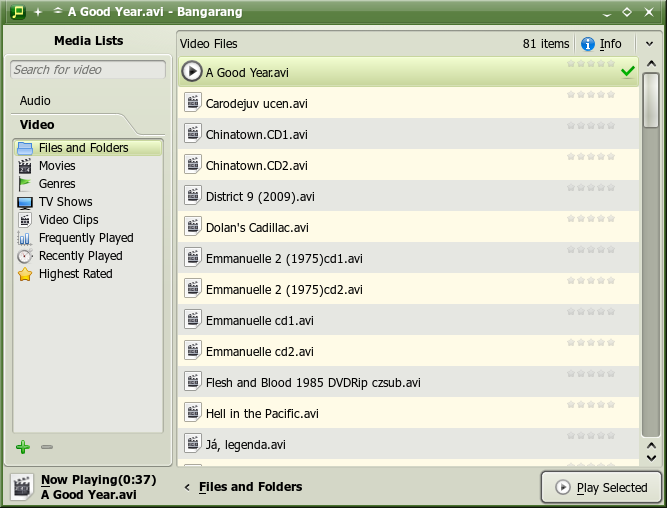Click the Now Playing(0:37) label
Viewport: 667px width, 508px height.
[x=99, y=479]
